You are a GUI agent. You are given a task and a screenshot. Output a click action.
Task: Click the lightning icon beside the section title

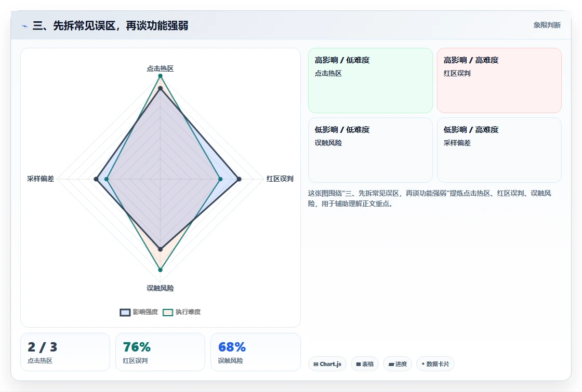25,26
